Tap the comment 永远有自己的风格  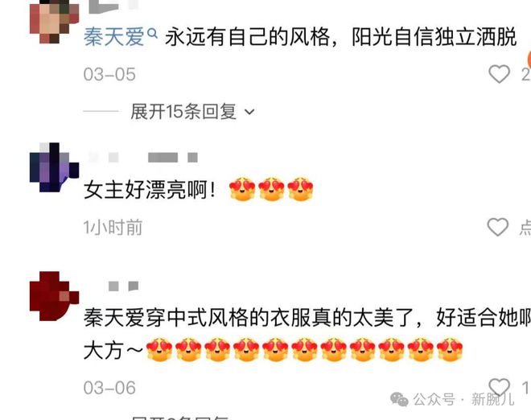(340, 36)
